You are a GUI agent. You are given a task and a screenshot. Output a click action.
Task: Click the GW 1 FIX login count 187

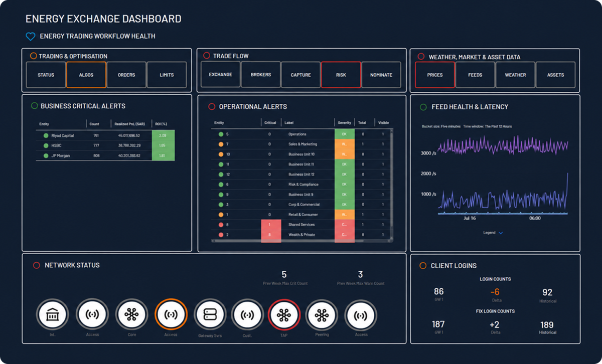click(x=438, y=324)
